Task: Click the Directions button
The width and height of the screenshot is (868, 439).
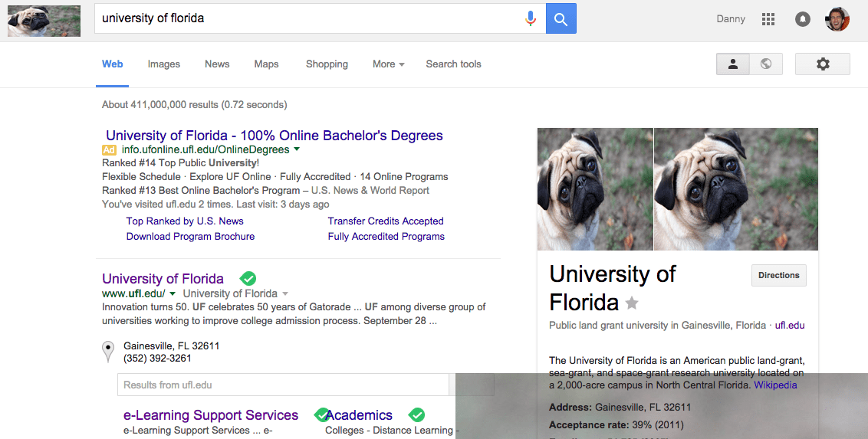Action: [778, 276]
